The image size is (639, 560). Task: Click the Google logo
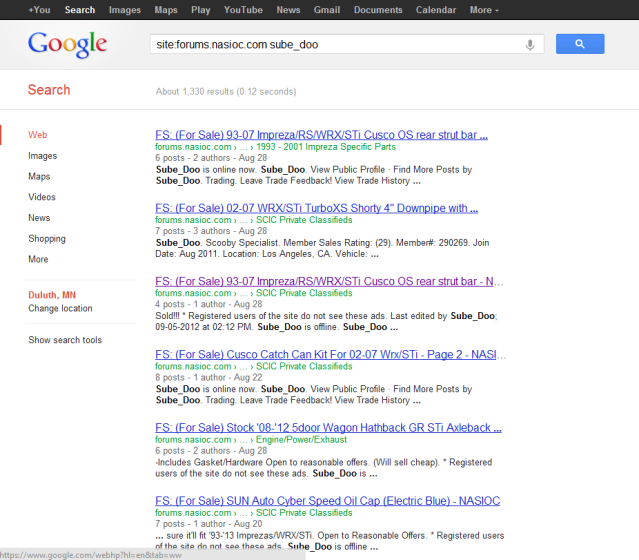click(67, 44)
